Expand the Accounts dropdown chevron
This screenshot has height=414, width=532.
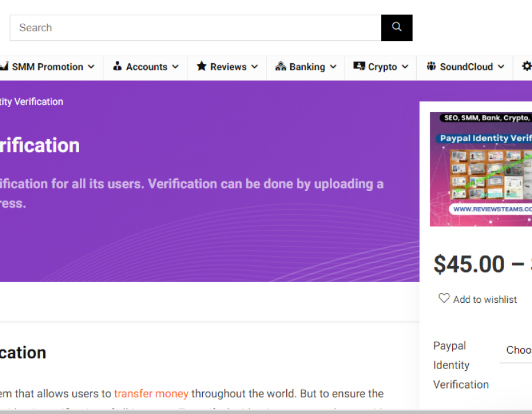click(175, 67)
